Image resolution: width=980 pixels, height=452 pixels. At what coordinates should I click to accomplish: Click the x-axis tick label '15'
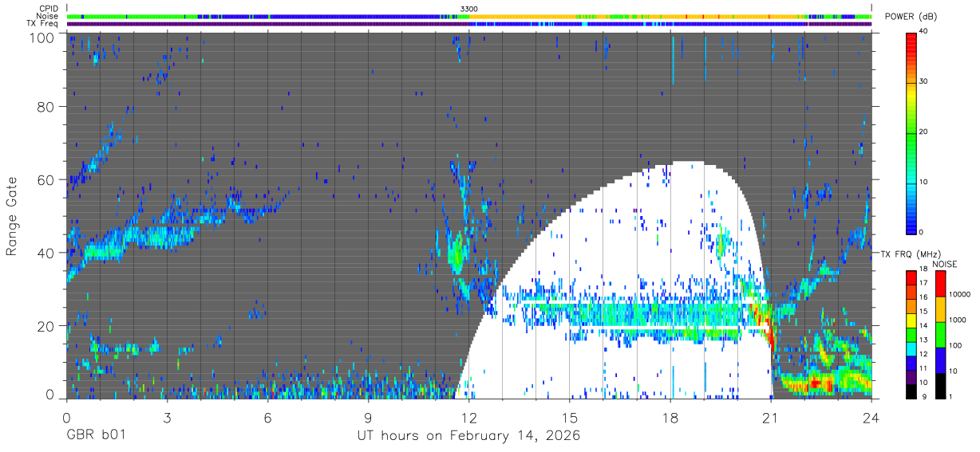pos(570,417)
